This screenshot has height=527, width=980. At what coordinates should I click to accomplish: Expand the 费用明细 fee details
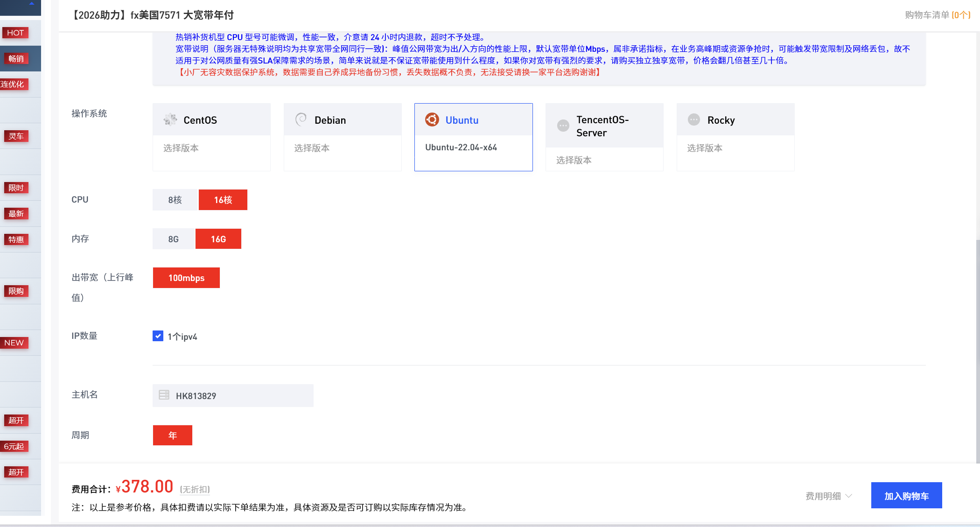828,496
